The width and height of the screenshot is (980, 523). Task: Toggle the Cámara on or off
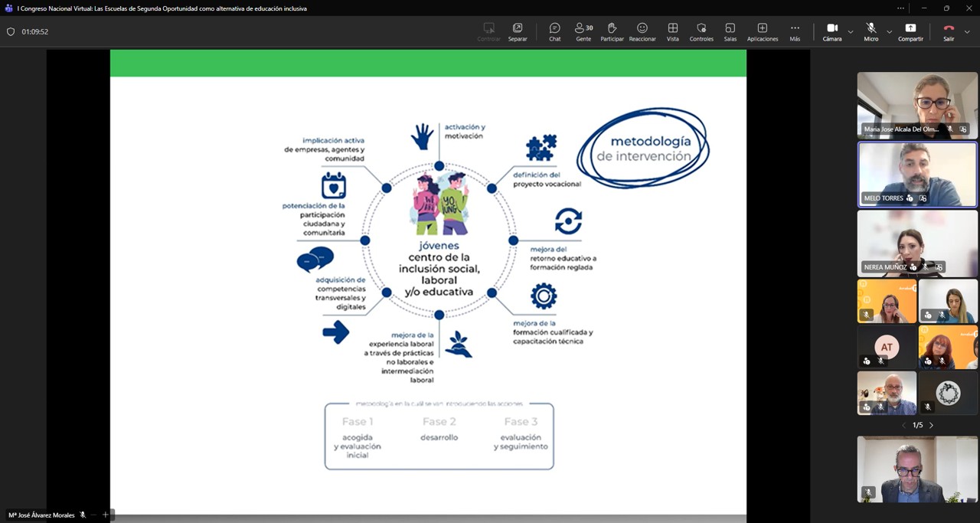(x=832, y=31)
